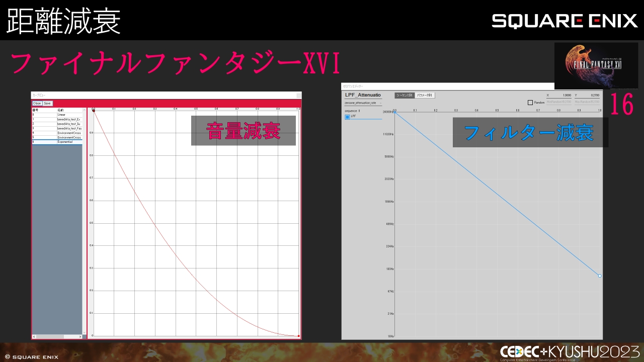Select the benedikta_test_Ex curve row

click(x=57, y=119)
